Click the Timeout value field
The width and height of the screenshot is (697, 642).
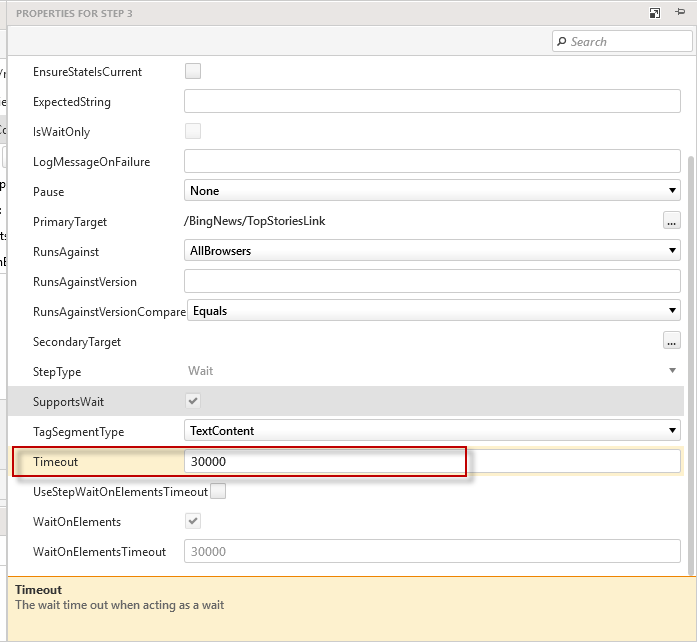coord(432,461)
